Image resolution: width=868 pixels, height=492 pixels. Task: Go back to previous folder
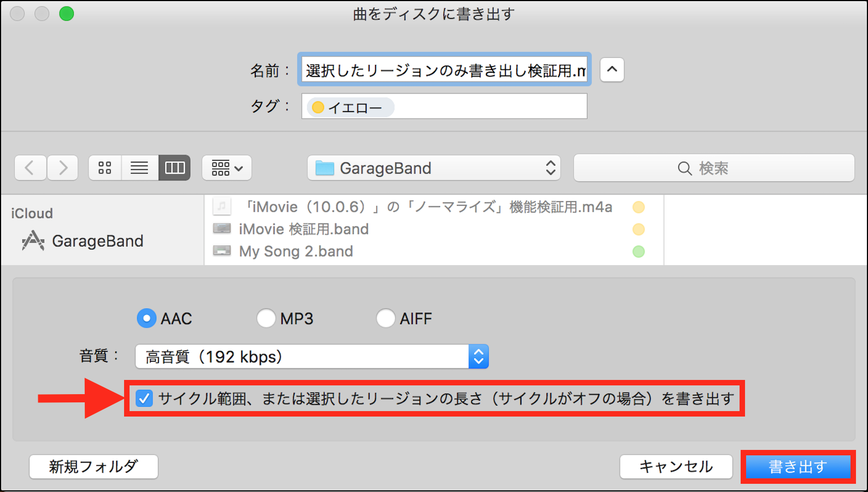(x=30, y=168)
